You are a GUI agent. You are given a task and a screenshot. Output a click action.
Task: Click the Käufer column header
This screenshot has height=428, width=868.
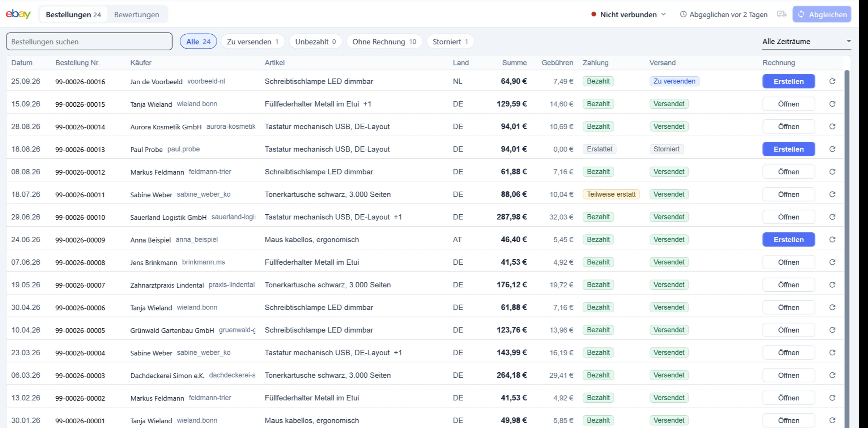(x=141, y=63)
